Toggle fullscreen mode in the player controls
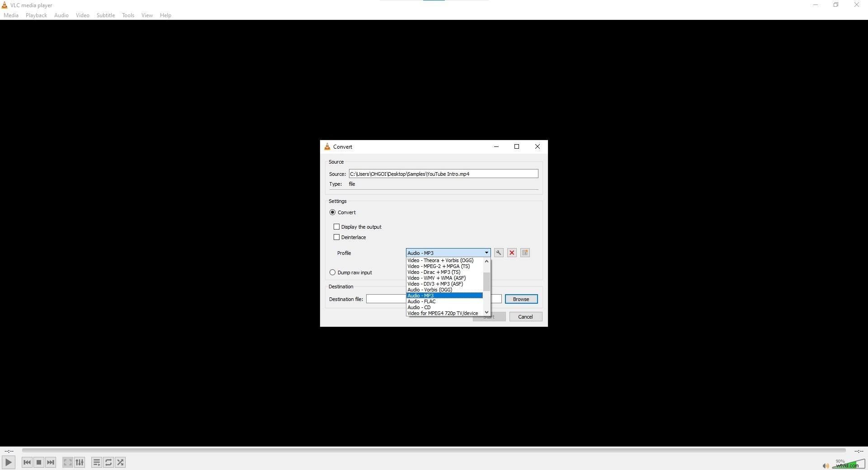 (67, 462)
